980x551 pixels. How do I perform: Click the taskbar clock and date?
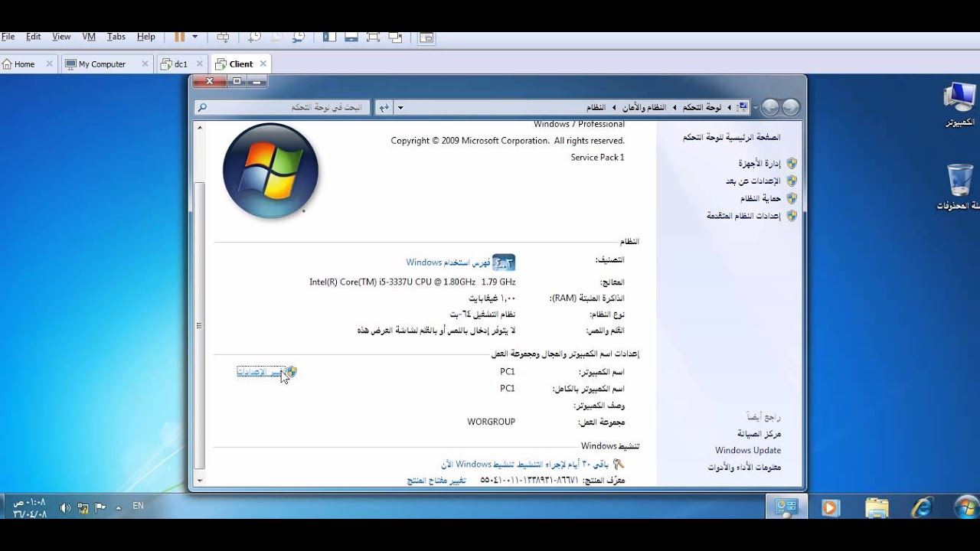click(x=29, y=508)
